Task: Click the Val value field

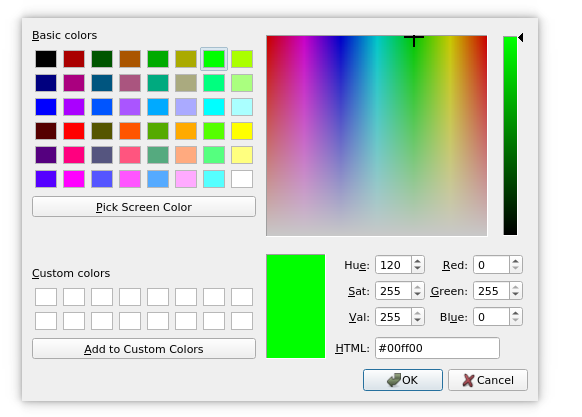Action: [x=393, y=317]
